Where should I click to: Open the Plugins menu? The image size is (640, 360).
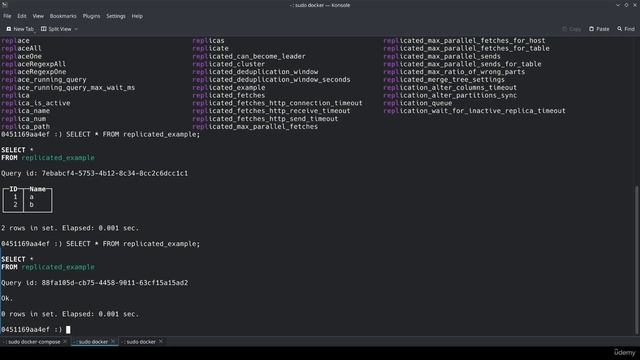[x=91, y=16]
